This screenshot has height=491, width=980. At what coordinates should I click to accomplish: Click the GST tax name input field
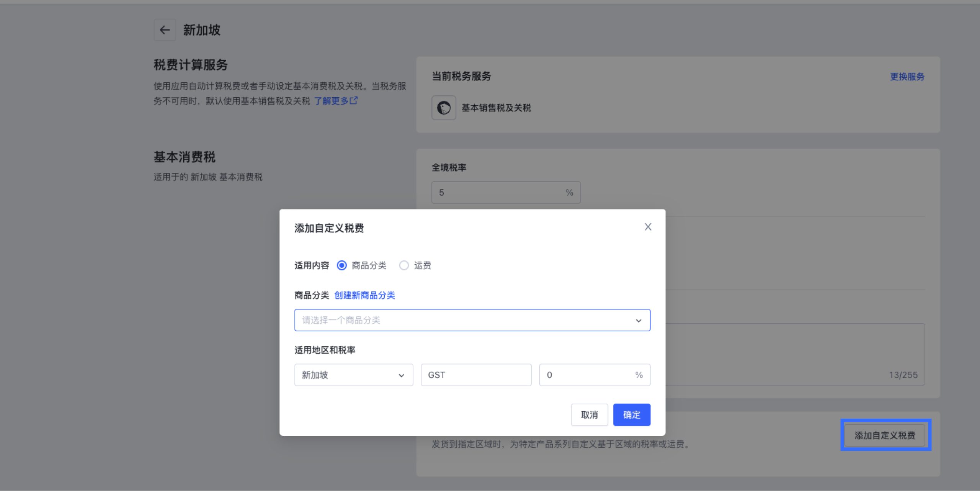pos(476,375)
